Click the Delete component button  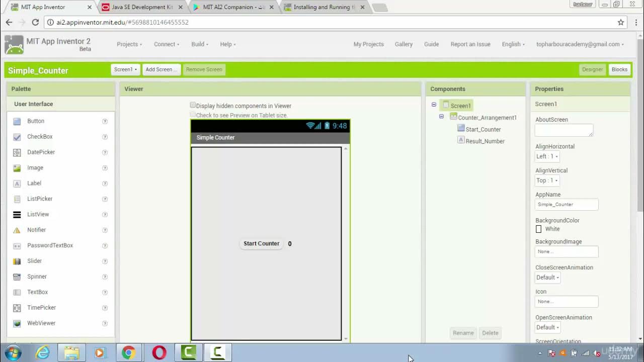490,333
